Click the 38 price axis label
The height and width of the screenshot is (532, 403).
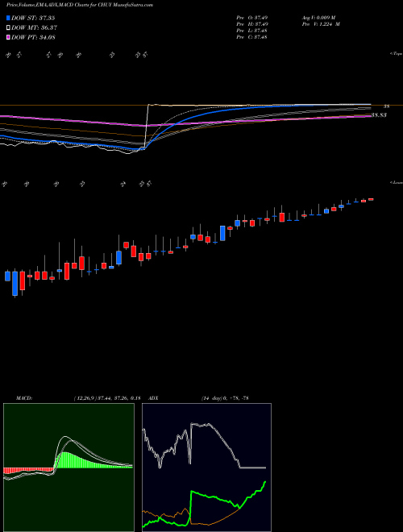click(387, 107)
